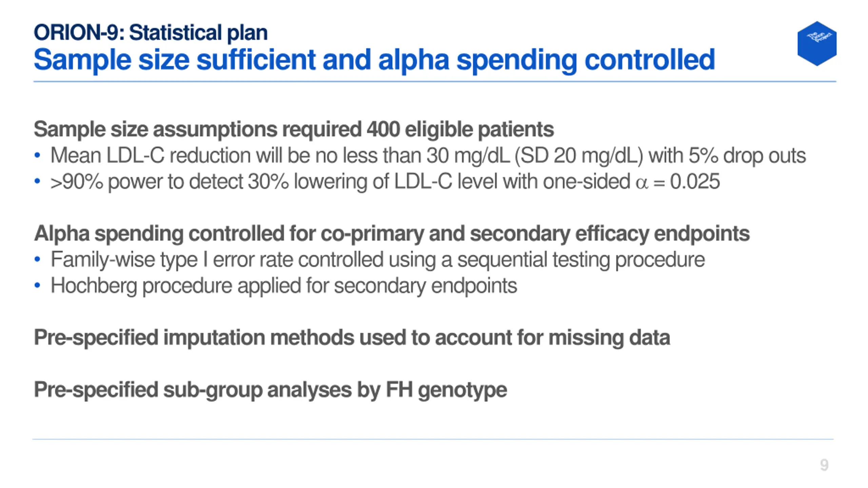The image size is (868, 488).
Task: Click the words 'FH genotype'
Action: click(x=446, y=390)
